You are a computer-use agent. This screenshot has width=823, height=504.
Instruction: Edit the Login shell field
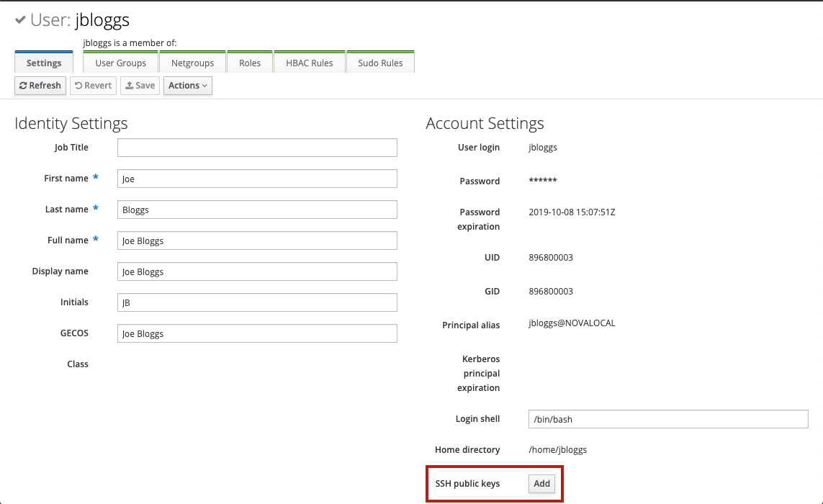pos(668,418)
